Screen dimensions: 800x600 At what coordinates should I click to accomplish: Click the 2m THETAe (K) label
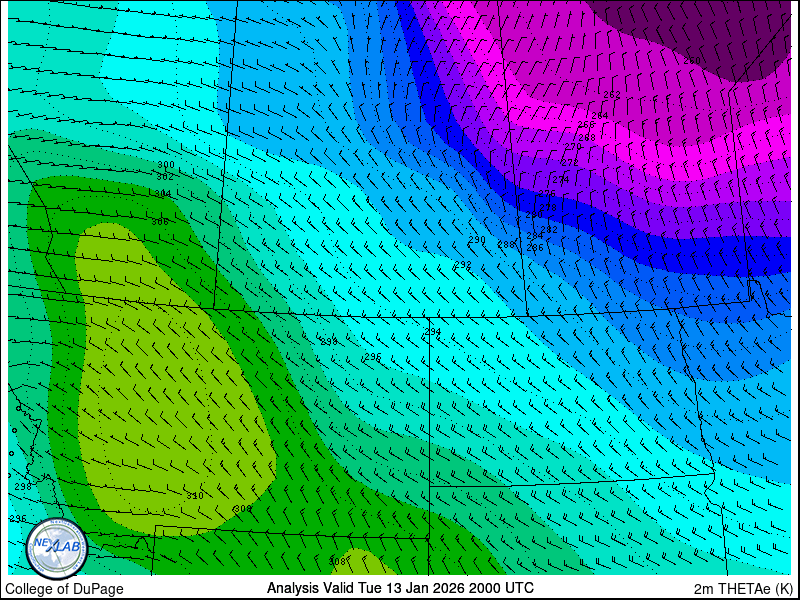(744, 588)
